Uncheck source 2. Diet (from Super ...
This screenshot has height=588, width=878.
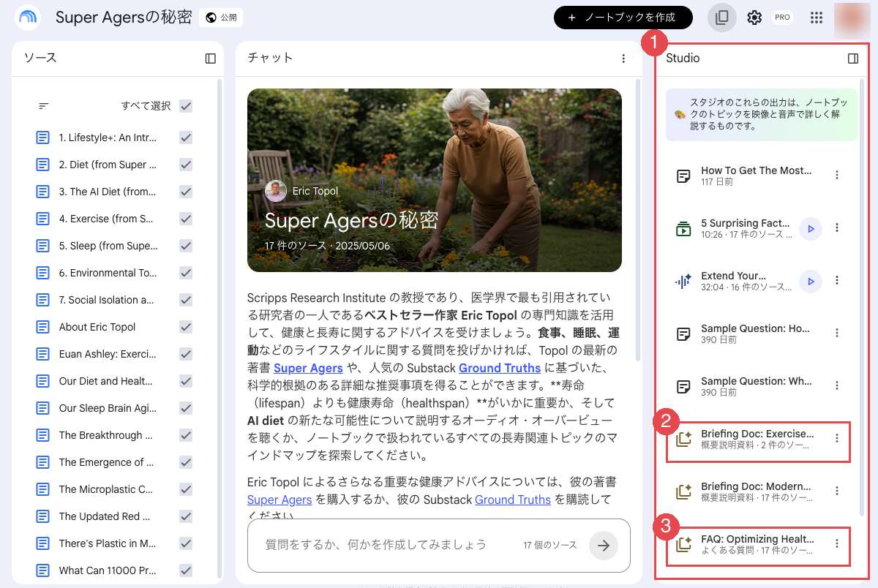point(186,165)
